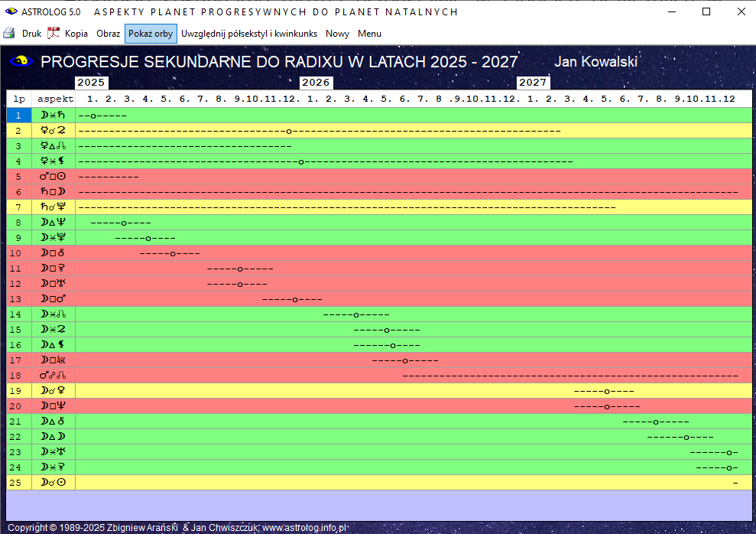This screenshot has width=756, height=534.
Task: Toggle Uwzględnij półsekstyl i kwinkunks
Action: pos(250,34)
